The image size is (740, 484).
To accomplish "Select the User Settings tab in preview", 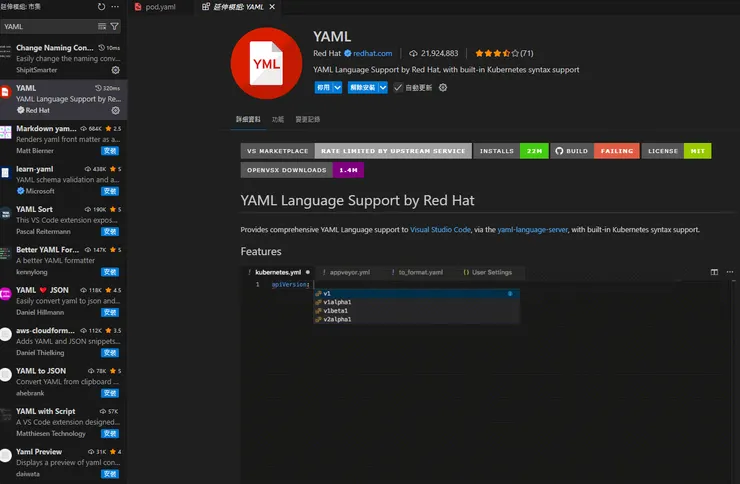I will point(492,272).
